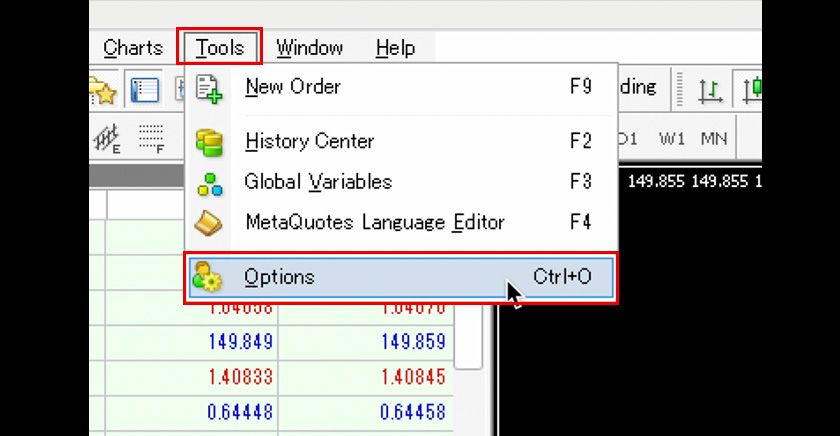Click ask price 149.859
The width and height of the screenshot is (840, 436).
413,342
